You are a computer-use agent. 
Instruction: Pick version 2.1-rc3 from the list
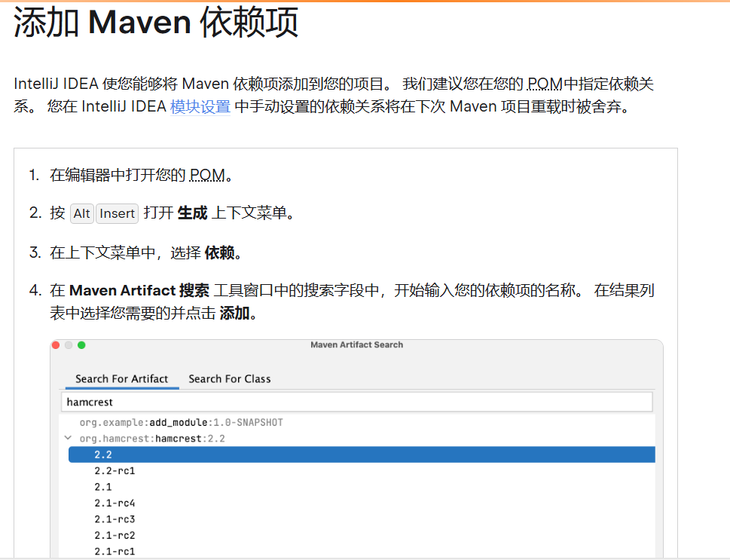click(115, 519)
